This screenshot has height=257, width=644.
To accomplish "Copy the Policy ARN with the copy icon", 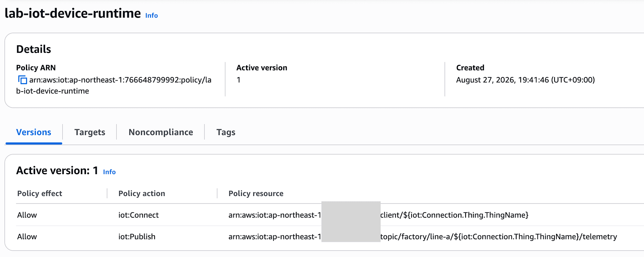I will (x=22, y=80).
